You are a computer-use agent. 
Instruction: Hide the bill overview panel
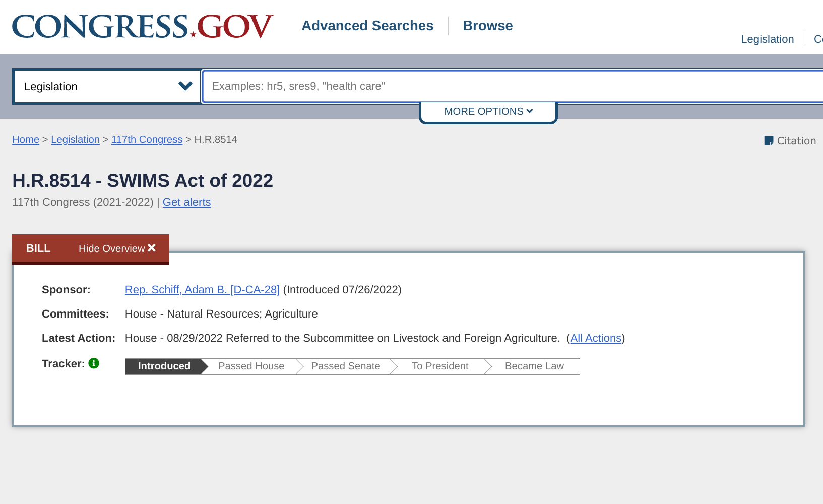pos(117,248)
